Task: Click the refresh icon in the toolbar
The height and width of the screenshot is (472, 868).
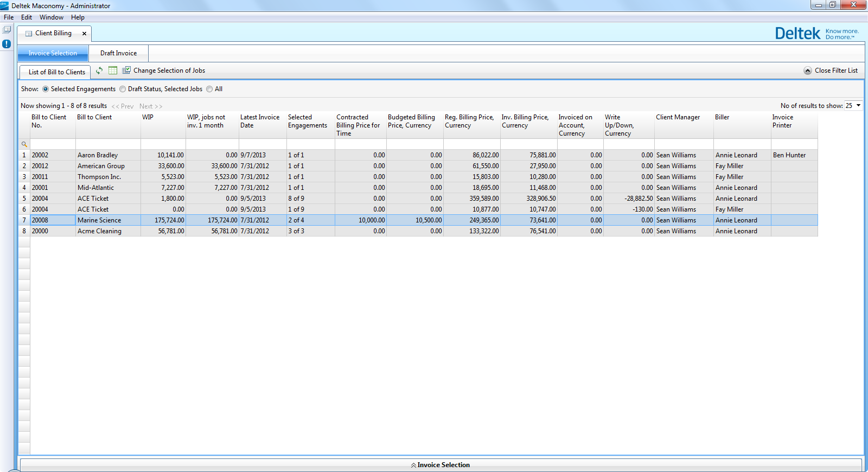Action: point(99,71)
